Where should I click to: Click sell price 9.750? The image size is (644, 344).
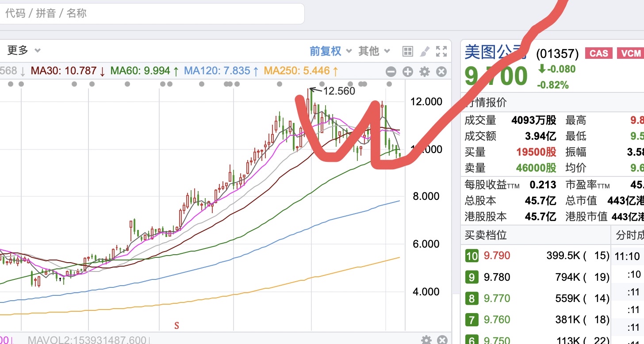point(497,340)
